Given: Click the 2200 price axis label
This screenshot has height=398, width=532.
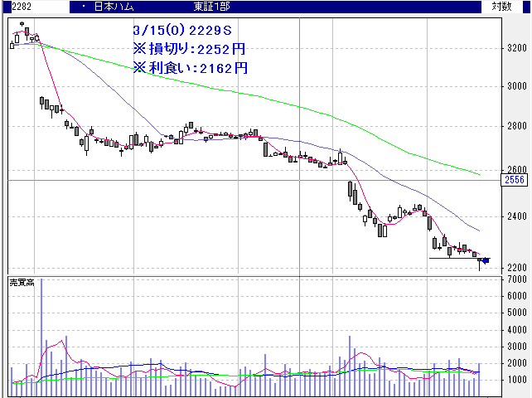Looking at the screenshot, I should [518, 267].
